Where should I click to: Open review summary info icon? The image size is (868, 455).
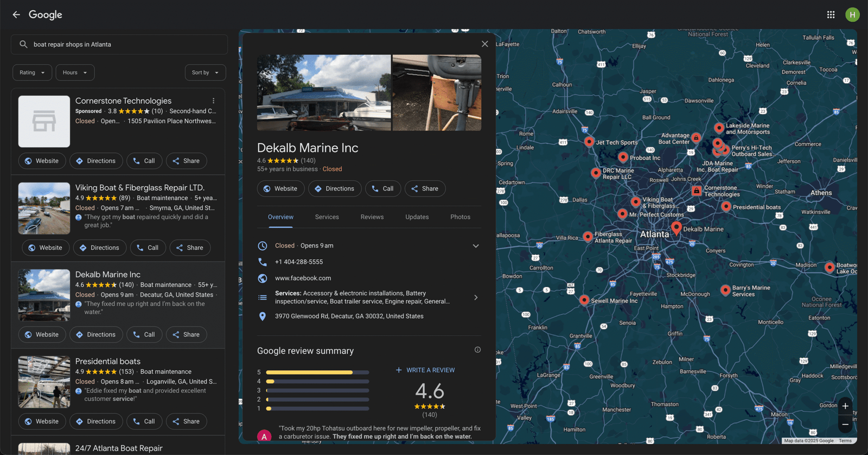point(477,350)
